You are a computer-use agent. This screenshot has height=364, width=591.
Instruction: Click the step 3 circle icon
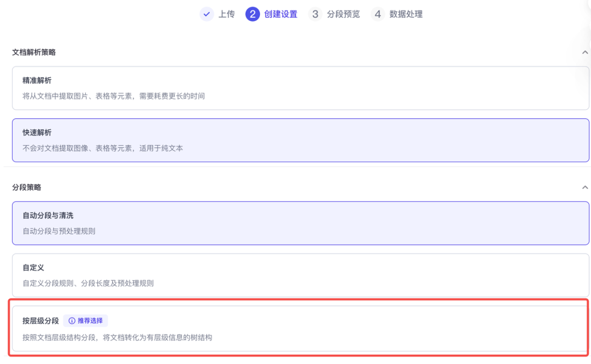point(315,14)
